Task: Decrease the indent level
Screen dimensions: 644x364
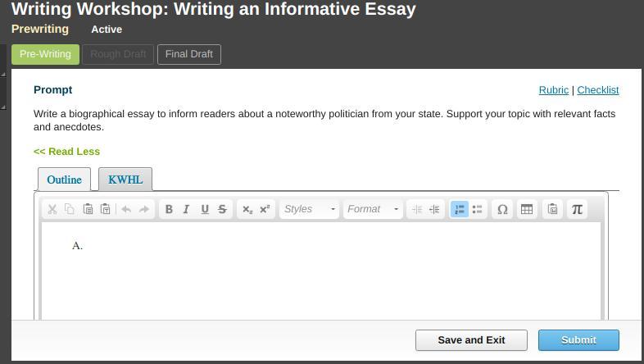Action: point(417,209)
